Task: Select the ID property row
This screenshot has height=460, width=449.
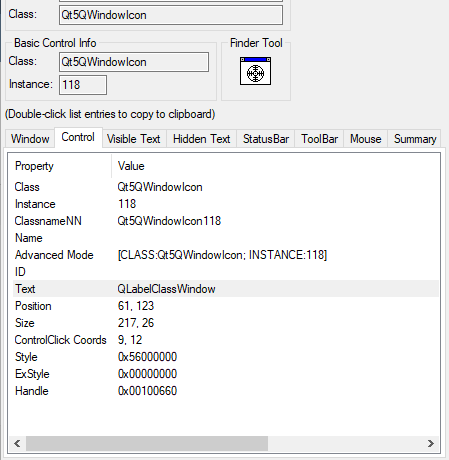Action: [x=226, y=272]
